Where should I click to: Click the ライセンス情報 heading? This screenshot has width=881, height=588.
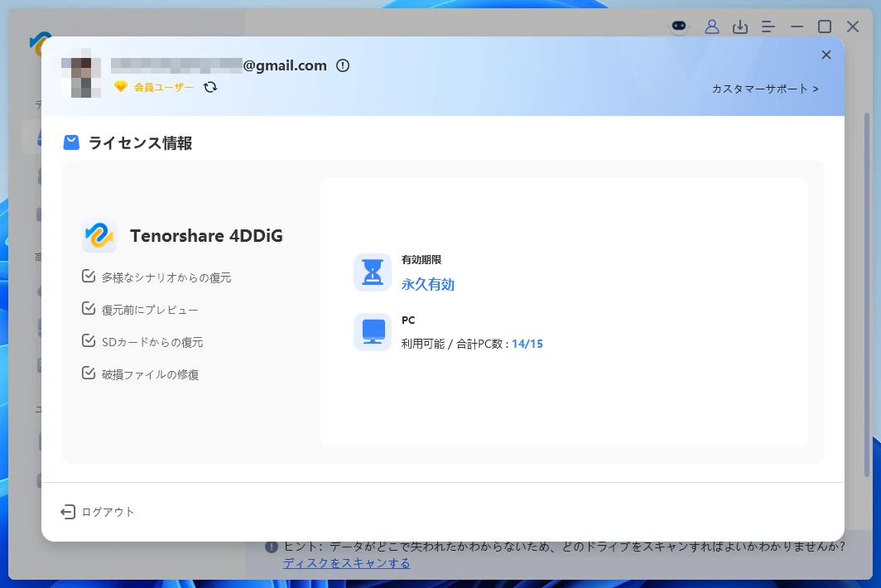pyautogui.click(x=141, y=142)
